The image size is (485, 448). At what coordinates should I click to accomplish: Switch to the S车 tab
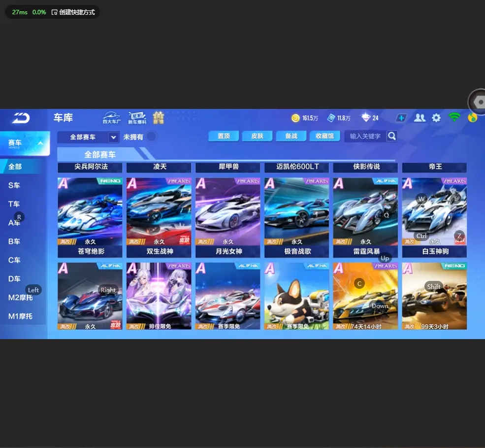click(14, 185)
